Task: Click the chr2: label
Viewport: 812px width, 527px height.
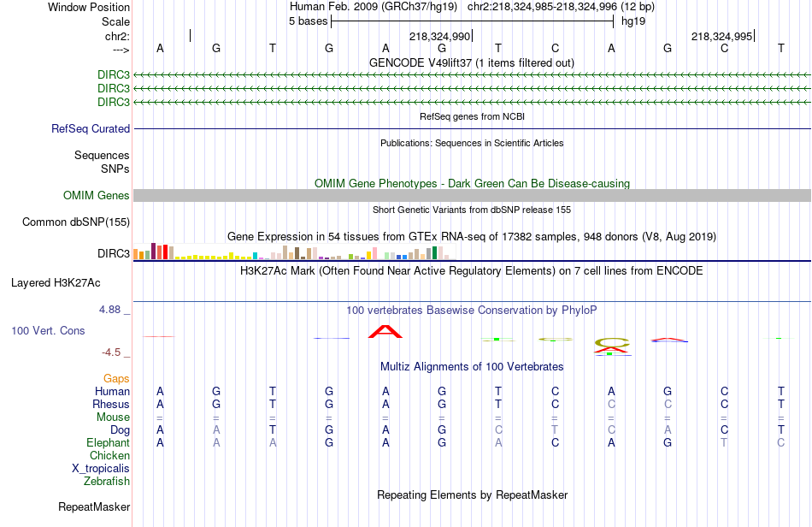Action: coord(118,36)
